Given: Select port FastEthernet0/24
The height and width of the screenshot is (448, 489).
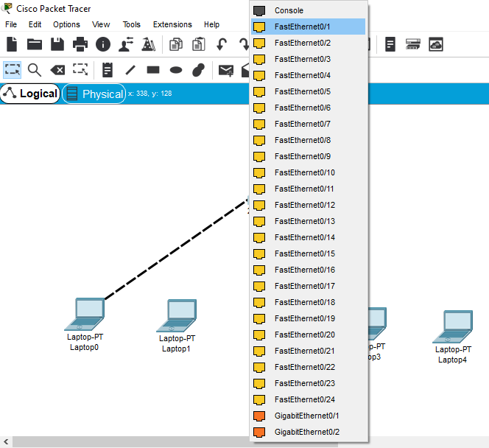Looking at the screenshot, I should (x=308, y=399).
